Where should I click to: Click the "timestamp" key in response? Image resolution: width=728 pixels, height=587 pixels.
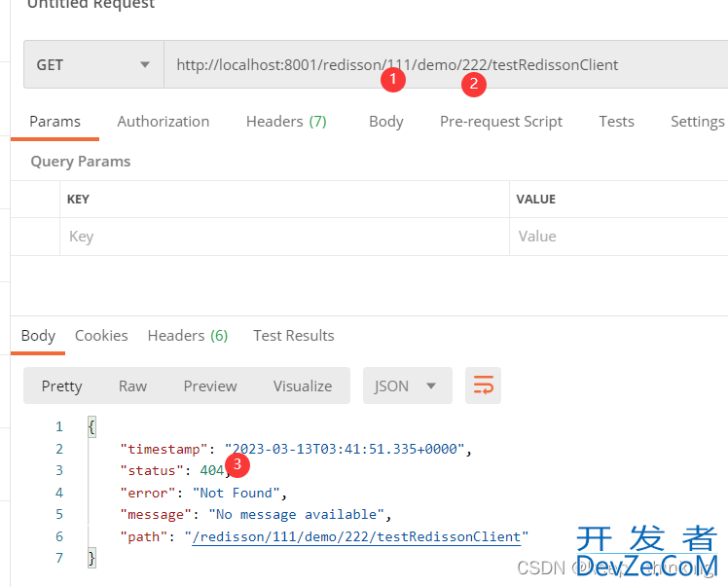point(164,449)
